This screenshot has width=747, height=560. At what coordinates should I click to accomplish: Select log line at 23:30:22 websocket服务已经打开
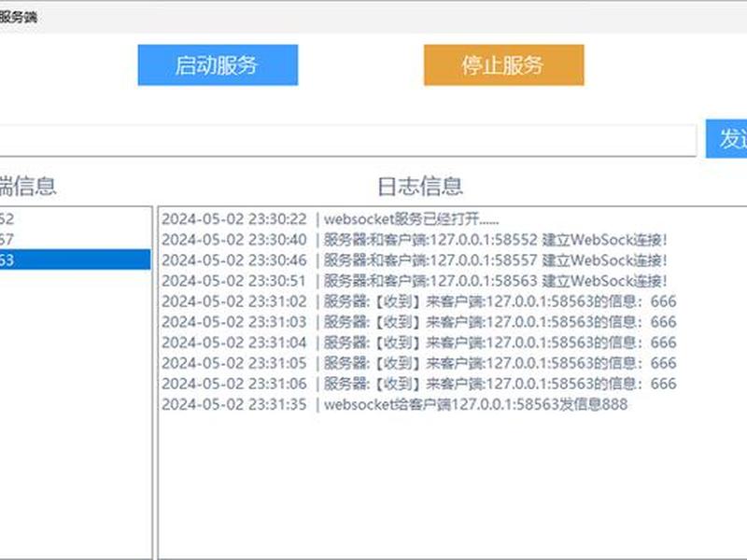click(331, 219)
